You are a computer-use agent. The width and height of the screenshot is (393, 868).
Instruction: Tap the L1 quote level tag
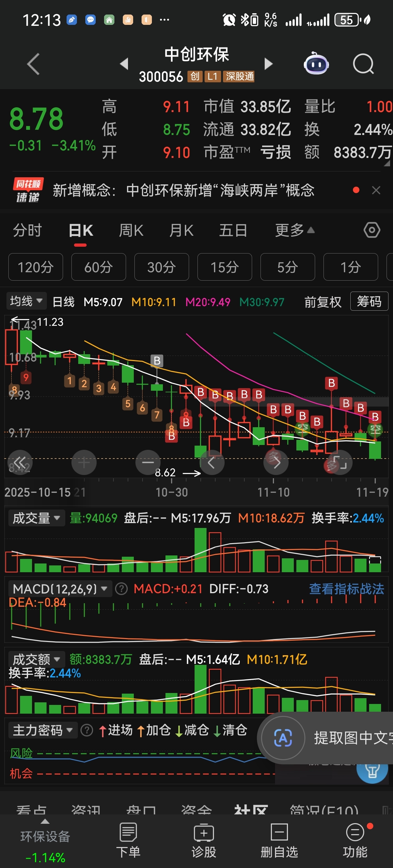point(213,77)
